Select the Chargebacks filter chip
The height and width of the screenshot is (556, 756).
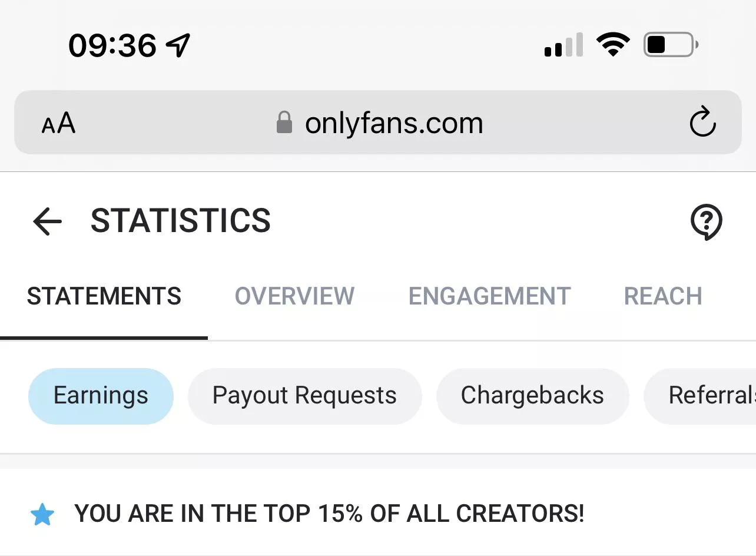532,396
